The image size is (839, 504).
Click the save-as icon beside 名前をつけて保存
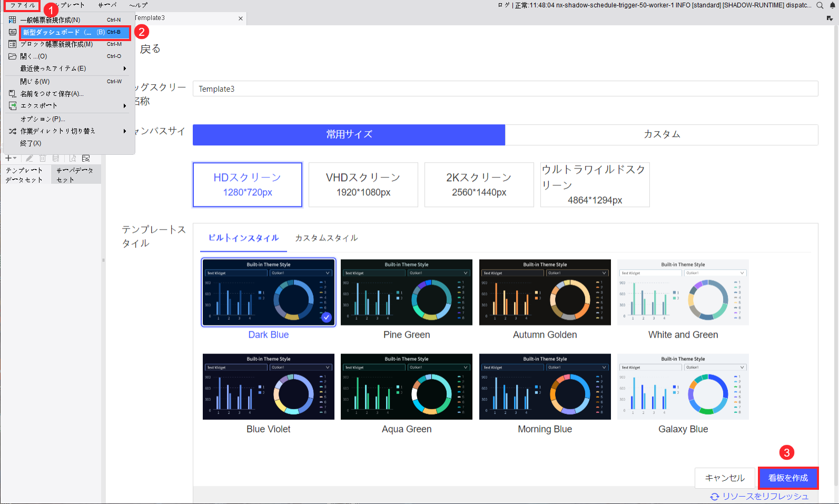[x=13, y=94]
